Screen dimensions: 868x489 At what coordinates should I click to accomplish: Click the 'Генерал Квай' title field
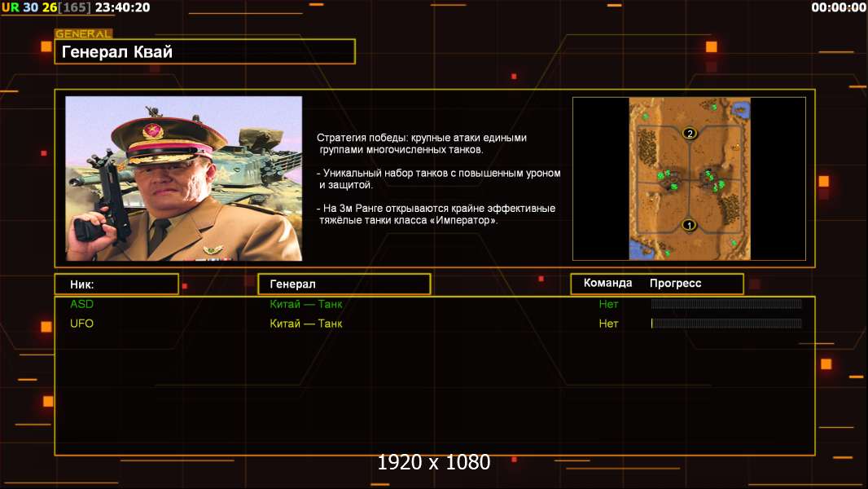(205, 51)
